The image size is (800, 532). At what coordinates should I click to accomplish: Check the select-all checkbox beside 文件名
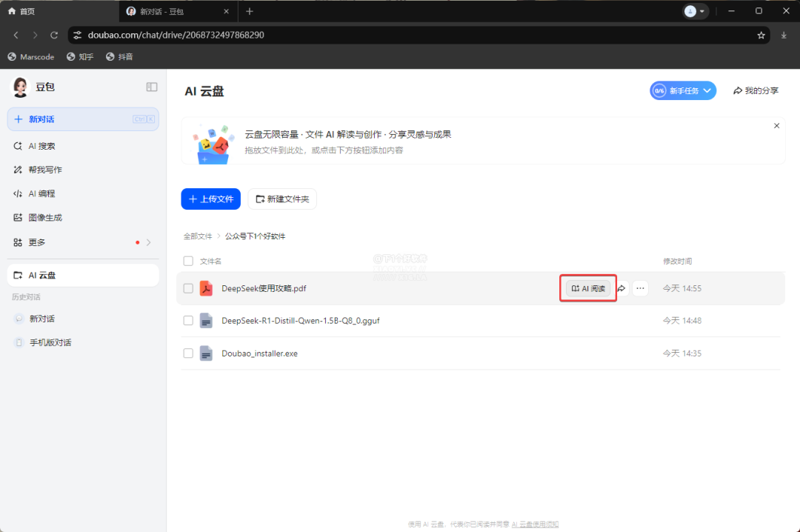coord(188,261)
